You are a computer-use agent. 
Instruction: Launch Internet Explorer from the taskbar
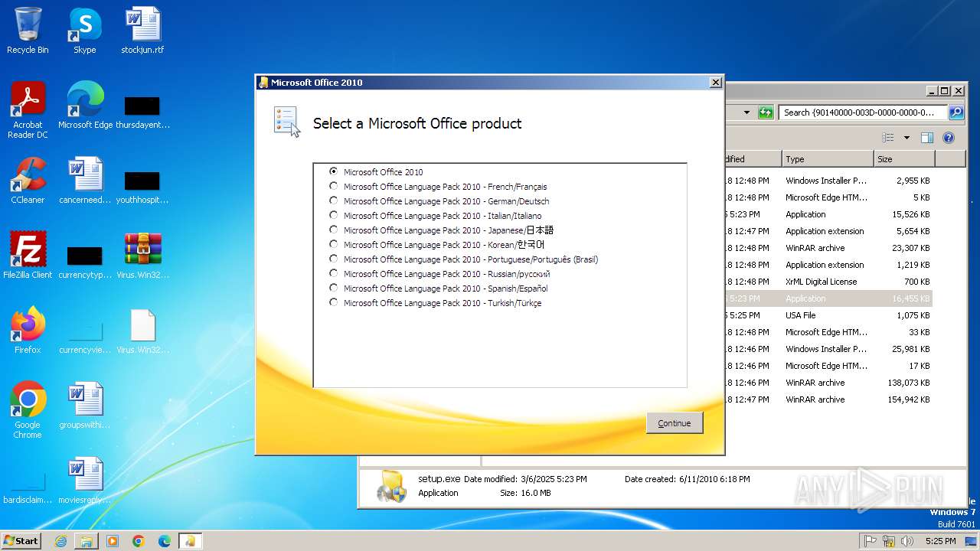coord(61,541)
